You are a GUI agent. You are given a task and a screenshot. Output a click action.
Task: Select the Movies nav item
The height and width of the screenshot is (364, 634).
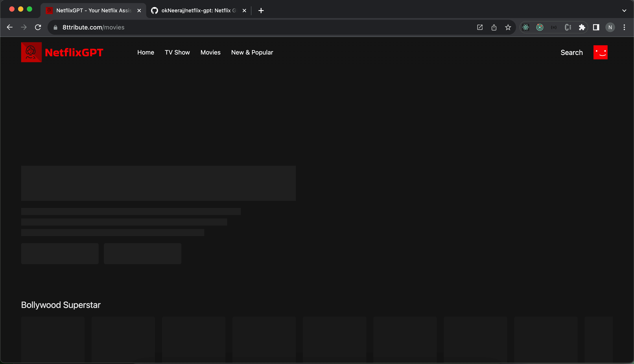coord(210,52)
